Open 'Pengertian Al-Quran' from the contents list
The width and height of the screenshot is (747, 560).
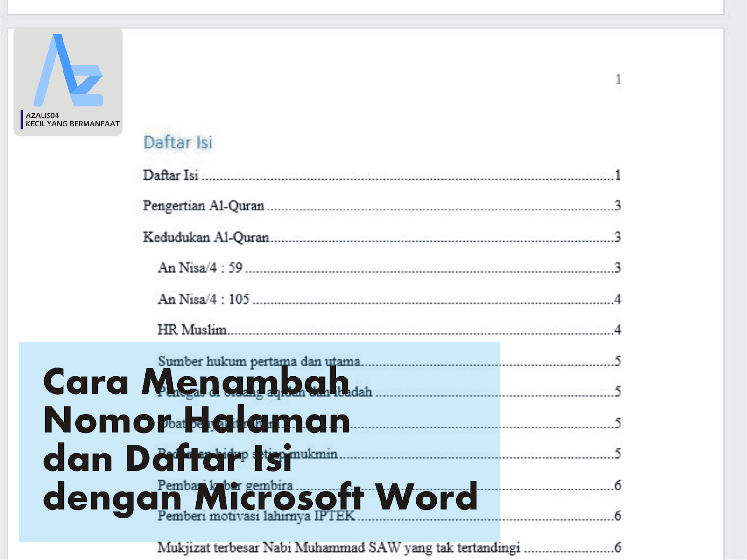pyautogui.click(x=204, y=205)
